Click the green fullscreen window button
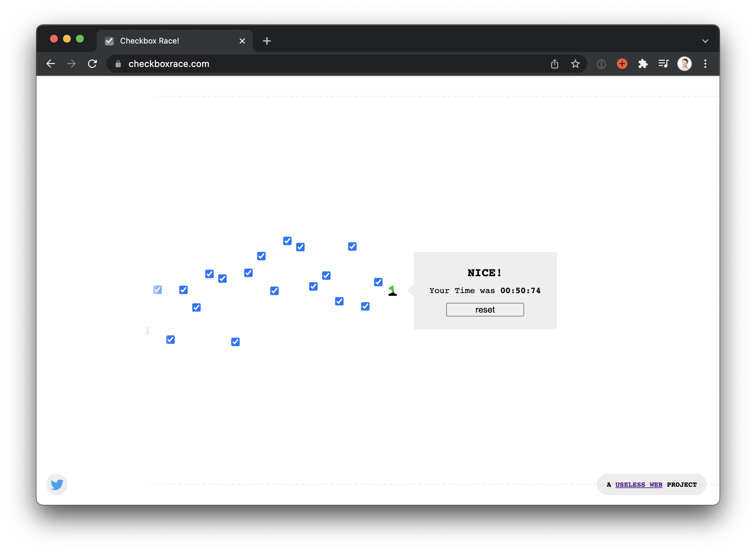The height and width of the screenshot is (553, 756). pyautogui.click(x=80, y=39)
